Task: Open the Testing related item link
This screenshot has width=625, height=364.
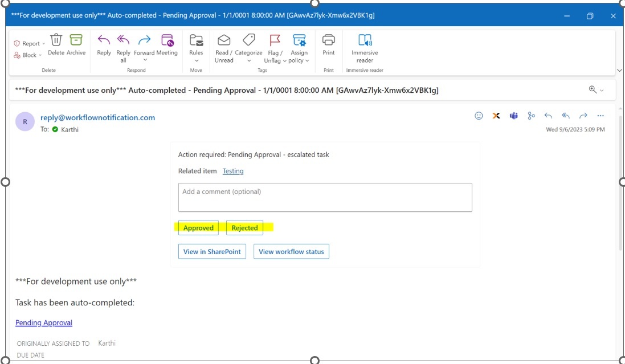Action: coord(233,171)
